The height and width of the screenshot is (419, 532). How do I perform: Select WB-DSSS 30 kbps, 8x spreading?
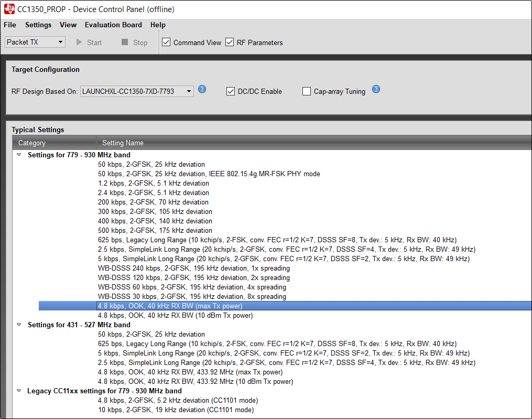[192, 297]
